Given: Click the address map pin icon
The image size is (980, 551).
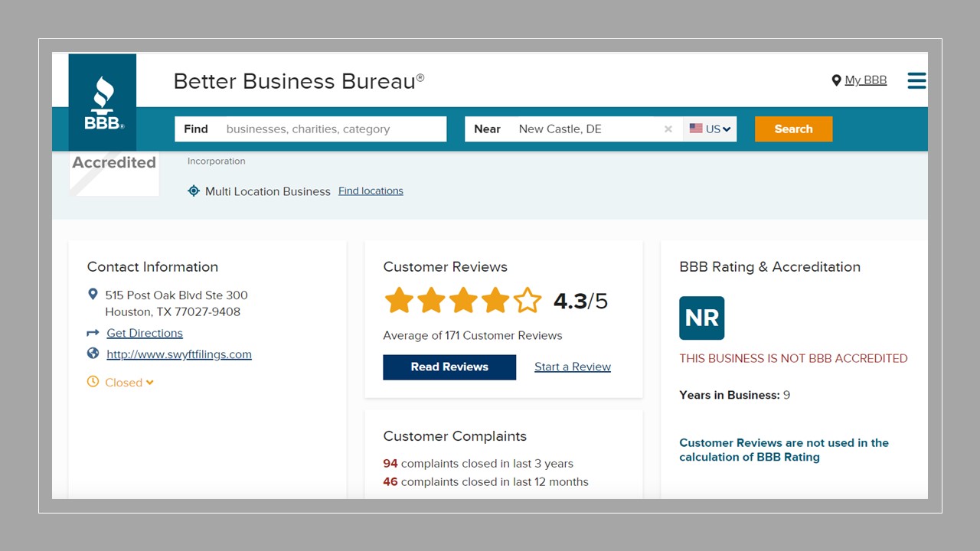Looking at the screenshot, I should pos(93,295).
